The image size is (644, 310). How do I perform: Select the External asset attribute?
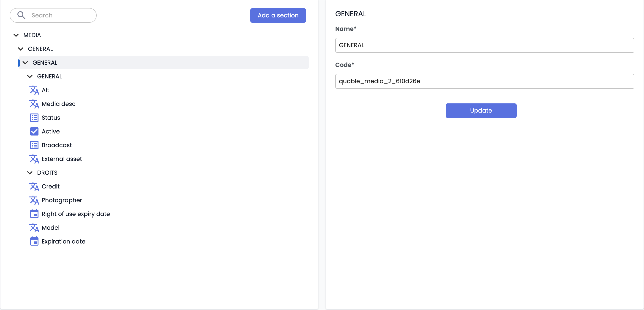click(x=62, y=159)
